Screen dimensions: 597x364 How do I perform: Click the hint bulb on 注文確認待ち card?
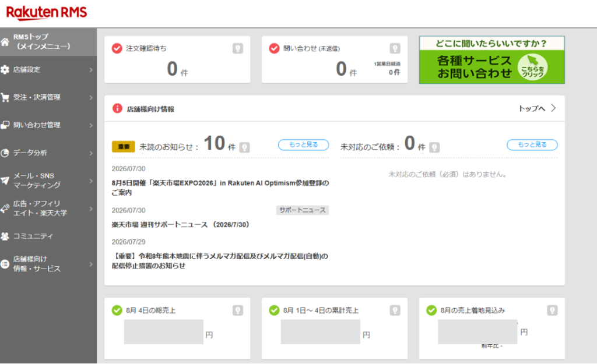(x=238, y=48)
